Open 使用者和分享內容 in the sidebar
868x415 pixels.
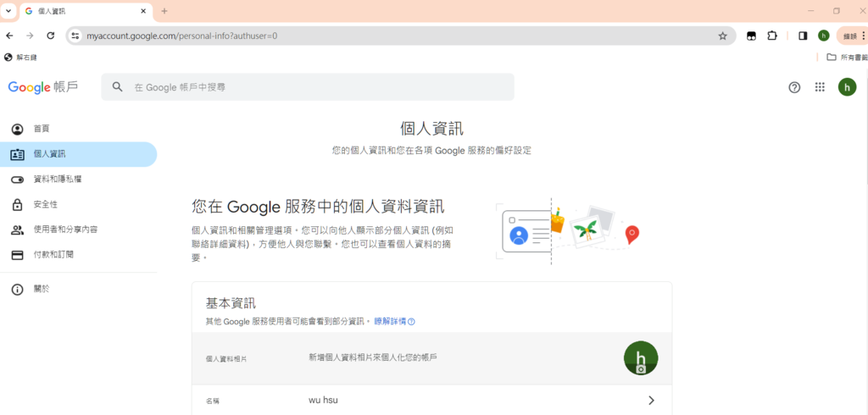click(79, 230)
